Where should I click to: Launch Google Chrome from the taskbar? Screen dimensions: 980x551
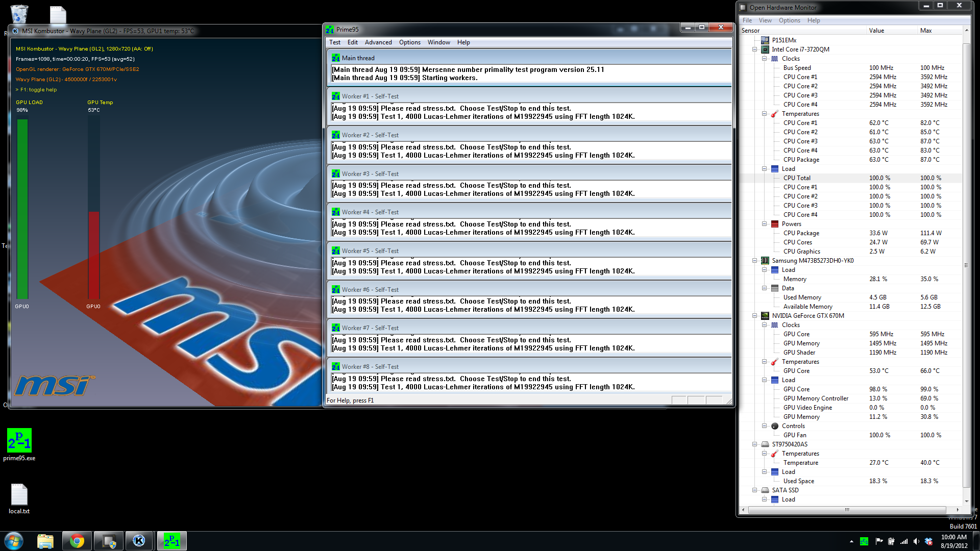click(77, 541)
